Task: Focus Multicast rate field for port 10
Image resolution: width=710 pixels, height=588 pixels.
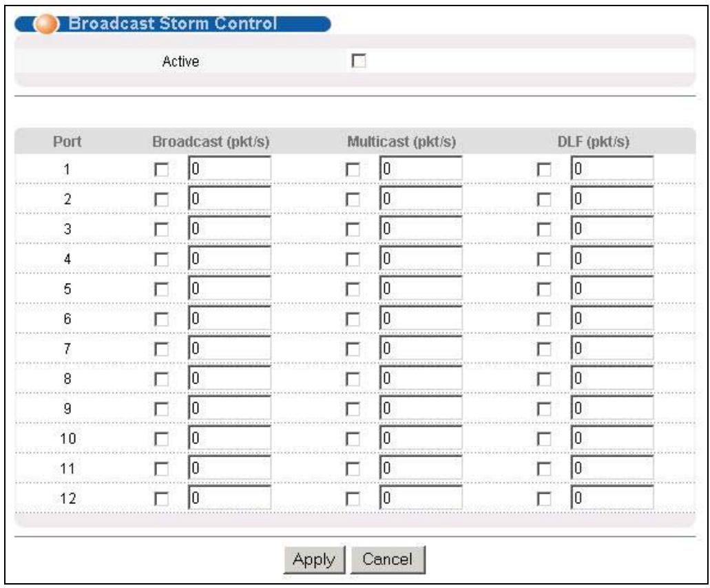Action: [x=421, y=437]
